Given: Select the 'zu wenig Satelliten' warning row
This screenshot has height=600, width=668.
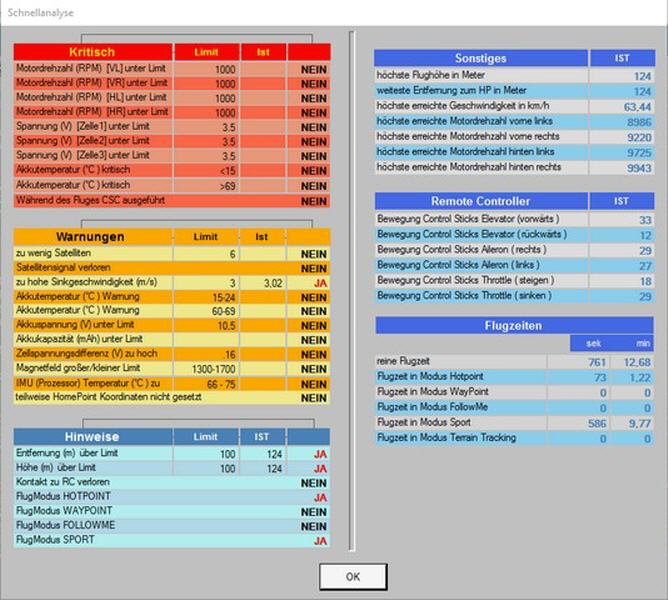Looking at the screenshot, I should [172, 254].
